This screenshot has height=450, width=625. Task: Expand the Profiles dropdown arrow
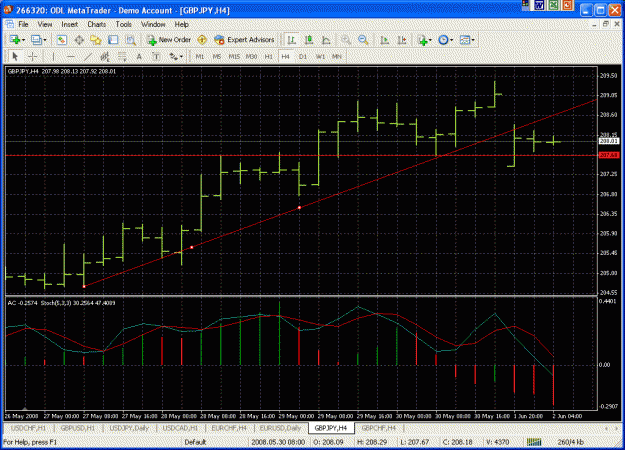(x=45, y=40)
